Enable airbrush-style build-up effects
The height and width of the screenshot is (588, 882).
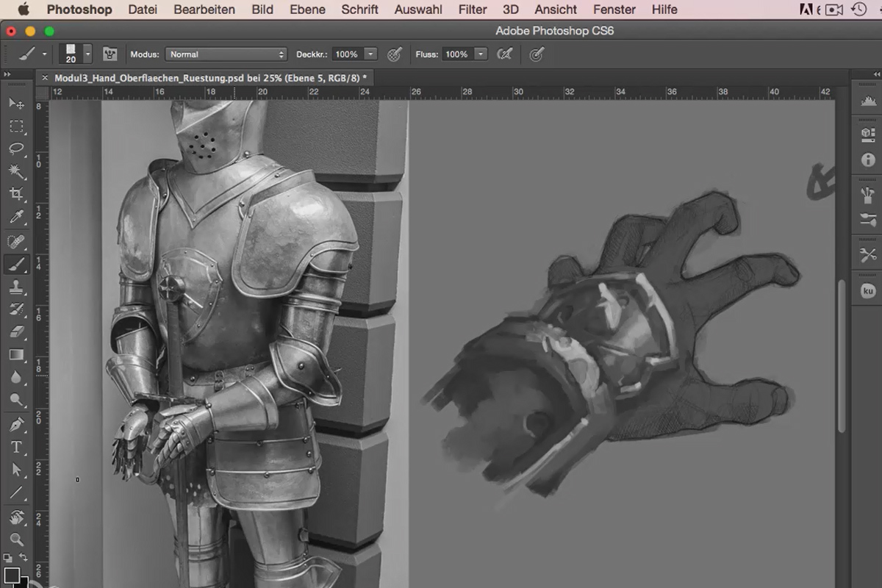tap(504, 54)
